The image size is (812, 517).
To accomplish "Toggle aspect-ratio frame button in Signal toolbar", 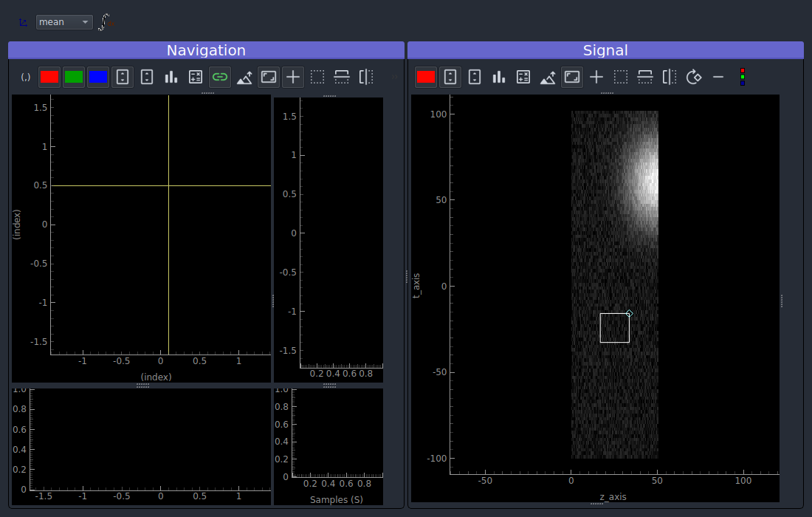I will pos(571,78).
